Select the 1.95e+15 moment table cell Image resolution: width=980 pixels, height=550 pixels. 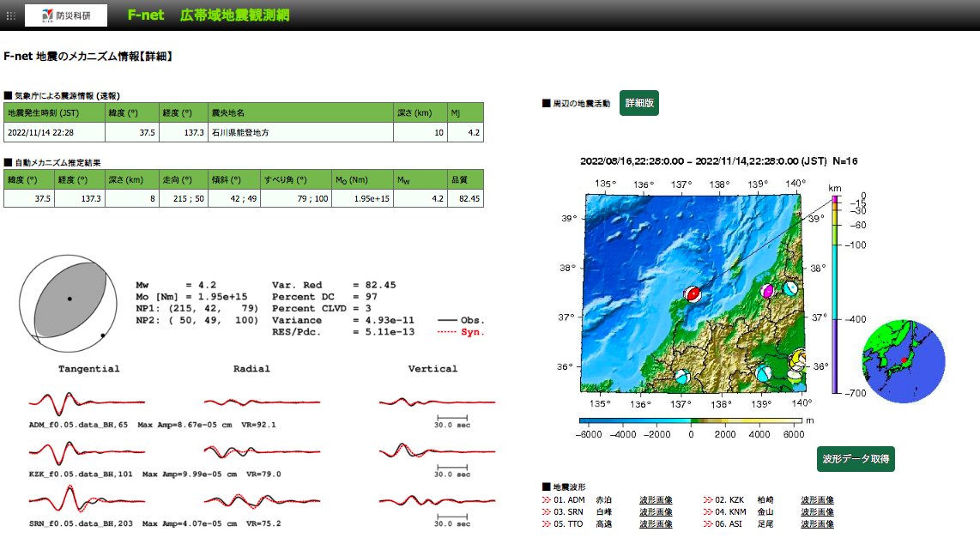click(x=362, y=199)
